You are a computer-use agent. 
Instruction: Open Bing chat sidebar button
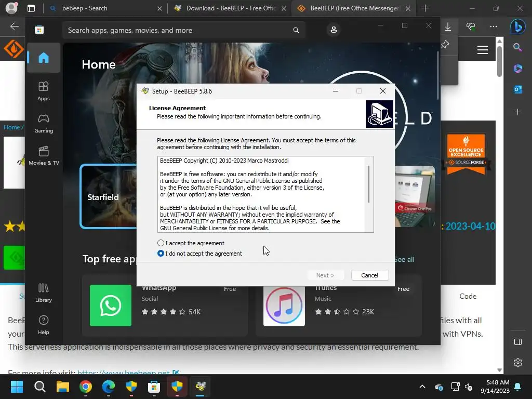click(517, 26)
